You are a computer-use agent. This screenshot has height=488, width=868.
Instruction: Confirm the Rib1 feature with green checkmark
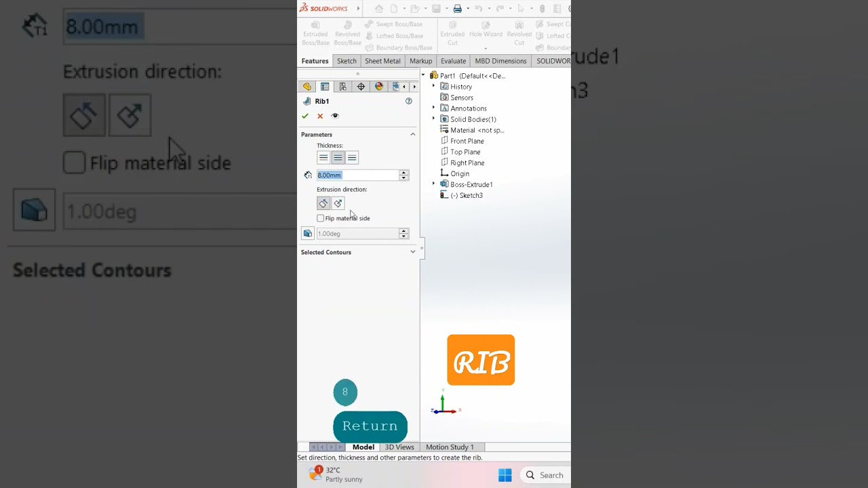pyautogui.click(x=305, y=116)
